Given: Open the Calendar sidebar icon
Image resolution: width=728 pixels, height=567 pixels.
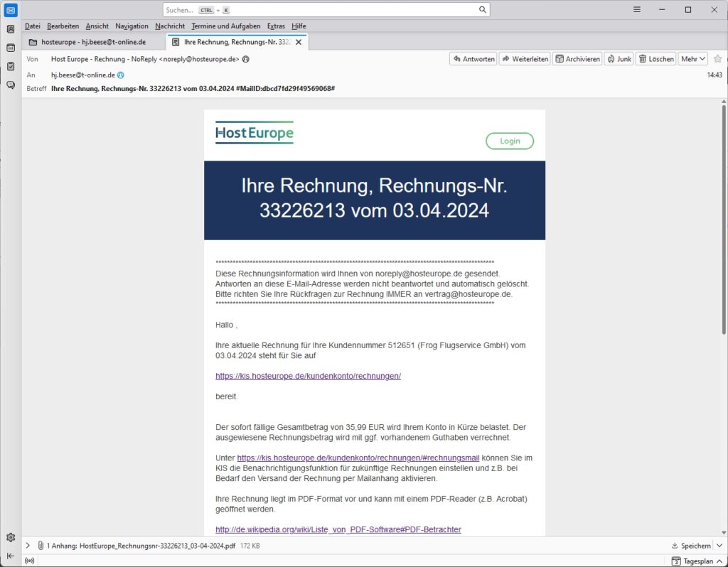Looking at the screenshot, I should (x=11, y=48).
